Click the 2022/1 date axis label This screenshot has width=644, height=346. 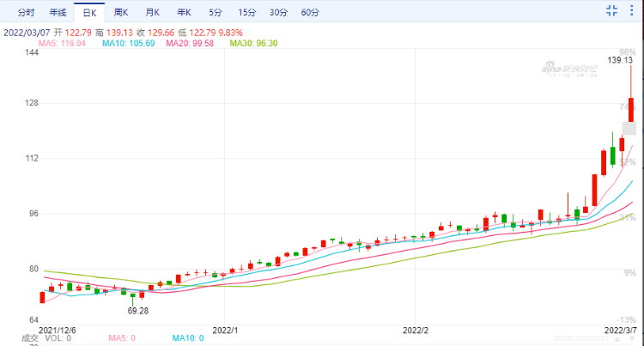[224, 330]
